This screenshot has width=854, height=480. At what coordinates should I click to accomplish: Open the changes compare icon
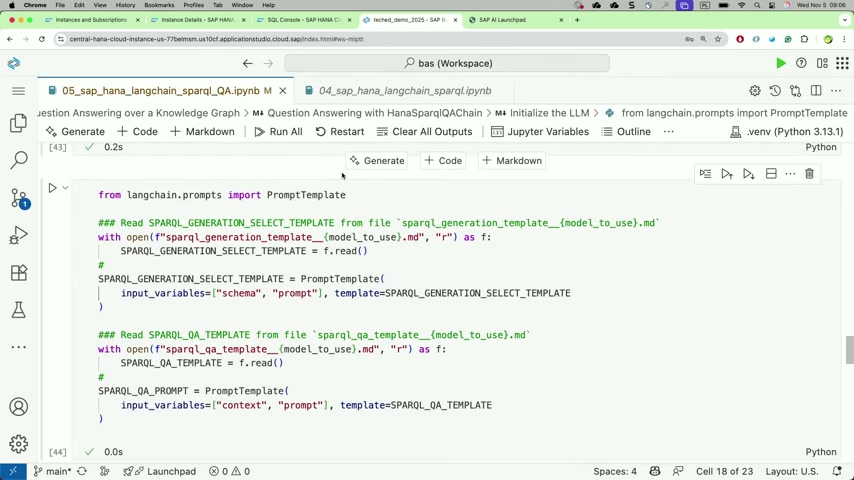(x=795, y=91)
